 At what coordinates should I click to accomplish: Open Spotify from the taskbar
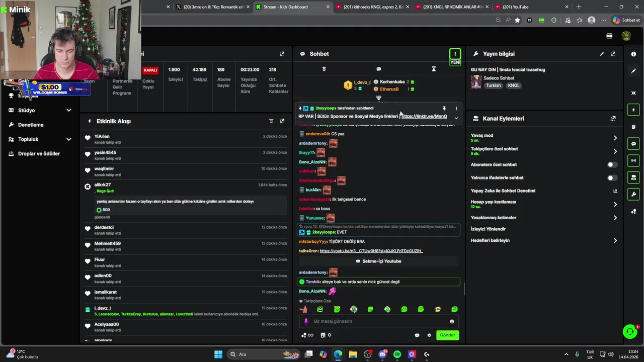click(x=397, y=354)
